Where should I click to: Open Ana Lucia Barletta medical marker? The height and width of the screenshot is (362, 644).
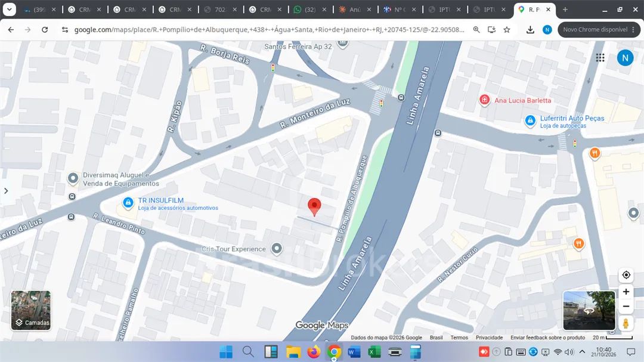pyautogui.click(x=484, y=100)
